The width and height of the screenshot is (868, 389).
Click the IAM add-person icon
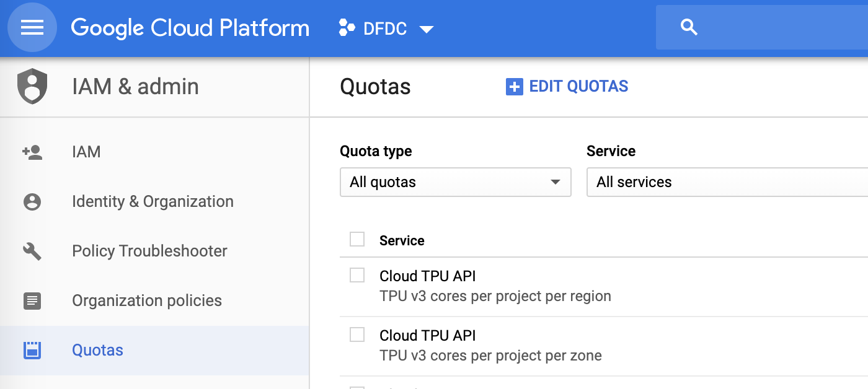(x=32, y=152)
